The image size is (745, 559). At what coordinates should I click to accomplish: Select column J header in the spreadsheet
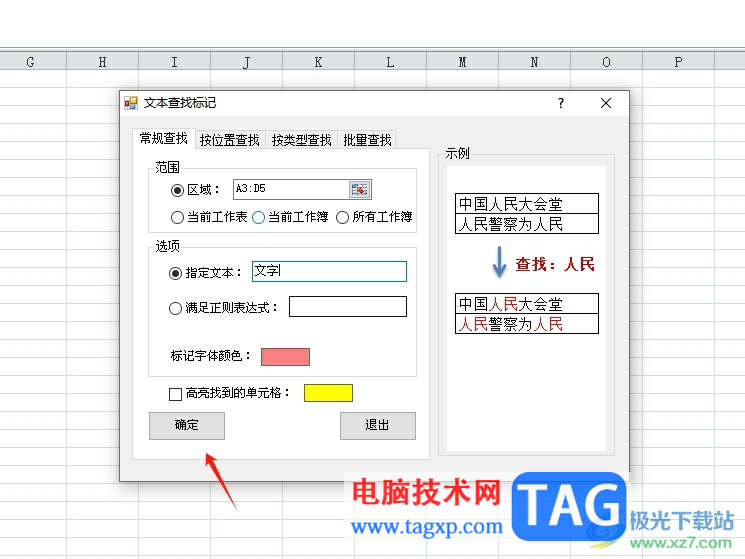[247, 62]
